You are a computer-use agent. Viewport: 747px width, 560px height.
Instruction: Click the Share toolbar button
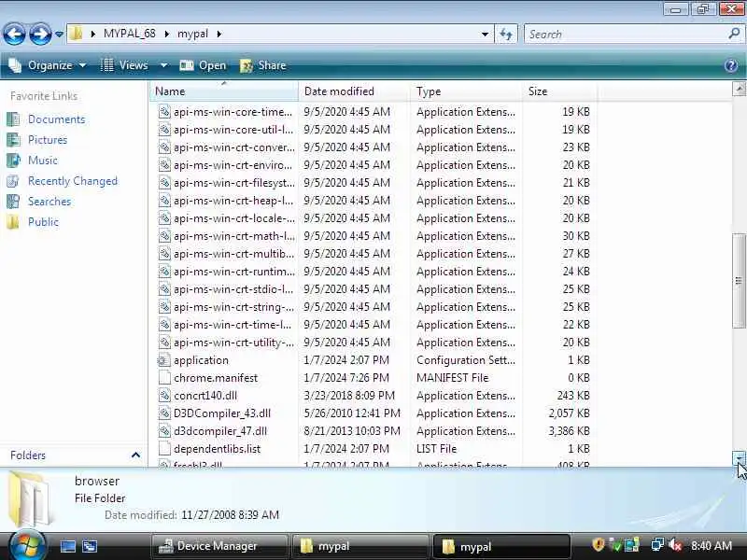(263, 65)
